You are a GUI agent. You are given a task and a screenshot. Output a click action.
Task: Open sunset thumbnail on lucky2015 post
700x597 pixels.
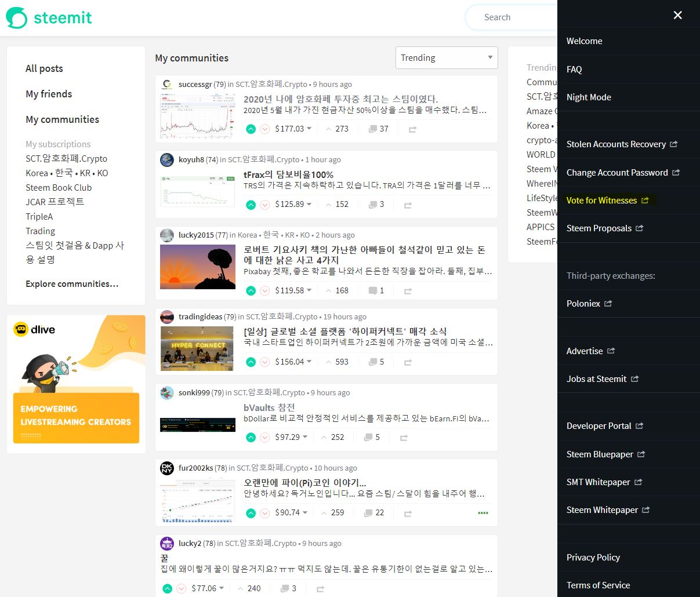tap(198, 267)
